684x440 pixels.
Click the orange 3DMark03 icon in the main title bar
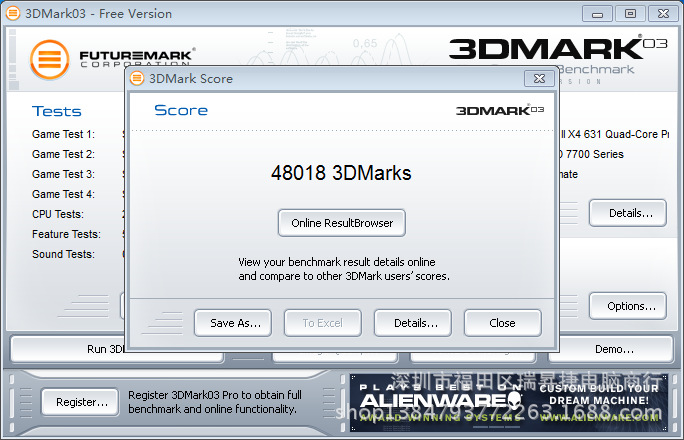(13, 13)
